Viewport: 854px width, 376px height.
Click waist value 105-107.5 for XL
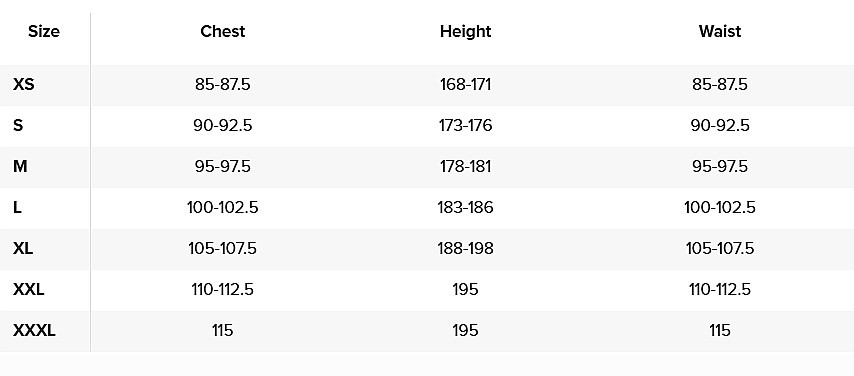coord(720,248)
